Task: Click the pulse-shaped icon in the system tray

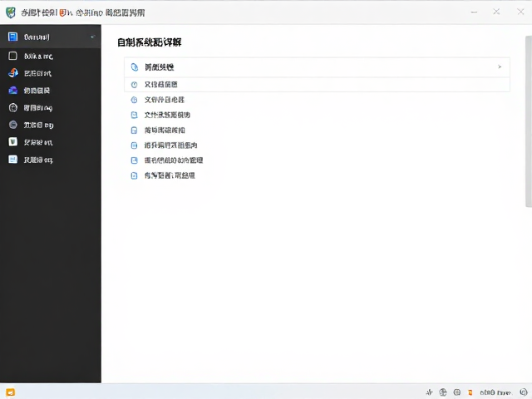Action: (429, 392)
